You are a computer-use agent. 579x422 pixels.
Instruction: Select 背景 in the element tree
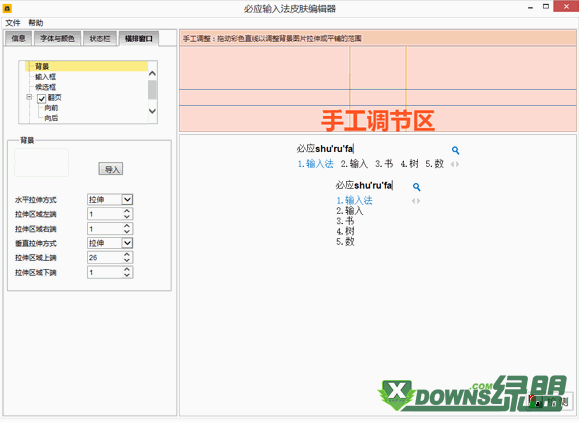pos(42,66)
